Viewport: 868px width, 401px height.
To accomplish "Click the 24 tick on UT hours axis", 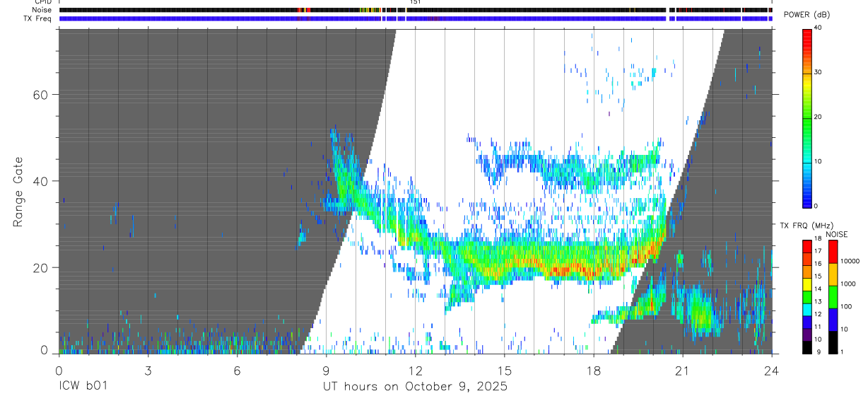I will click(x=772, y=371).
